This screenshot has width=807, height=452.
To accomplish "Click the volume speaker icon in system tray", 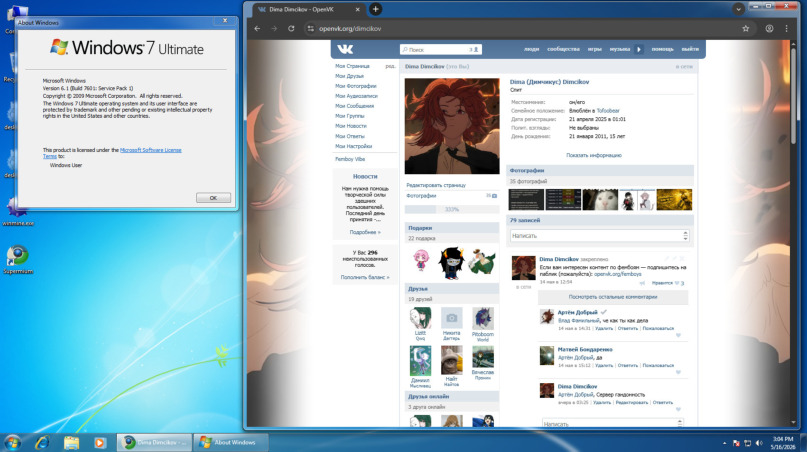I will click(759, 443).
